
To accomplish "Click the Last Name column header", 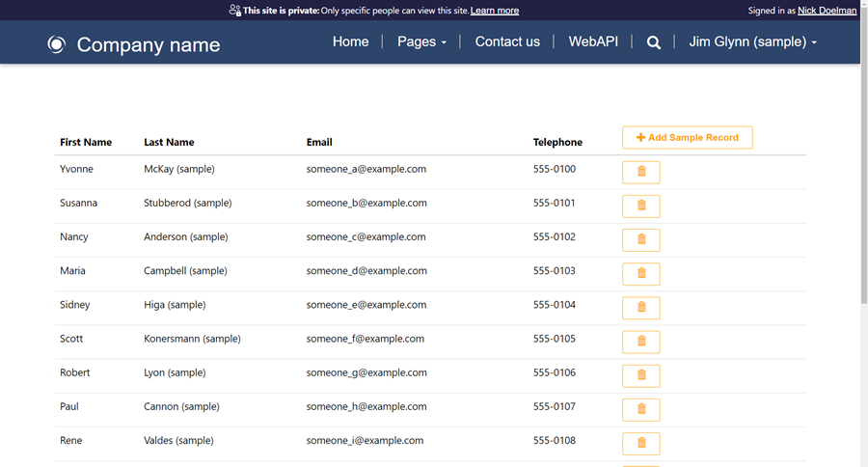I will coord(169,142).
